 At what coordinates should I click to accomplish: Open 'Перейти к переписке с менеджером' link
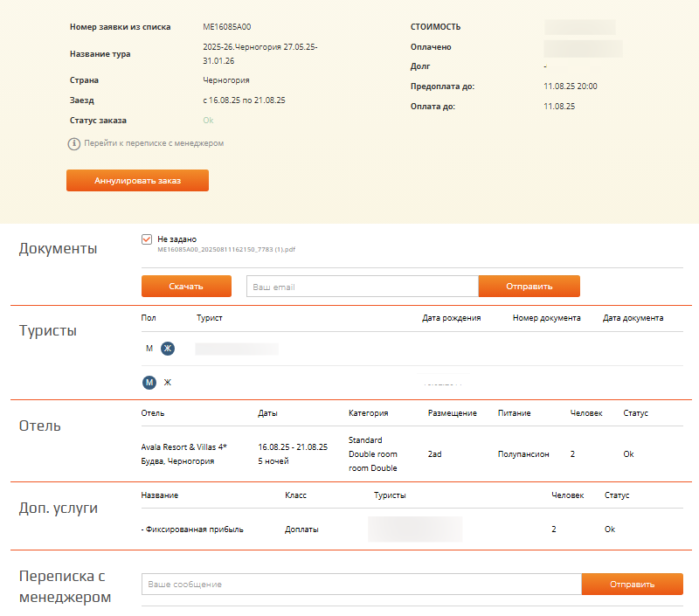[154, 143]
